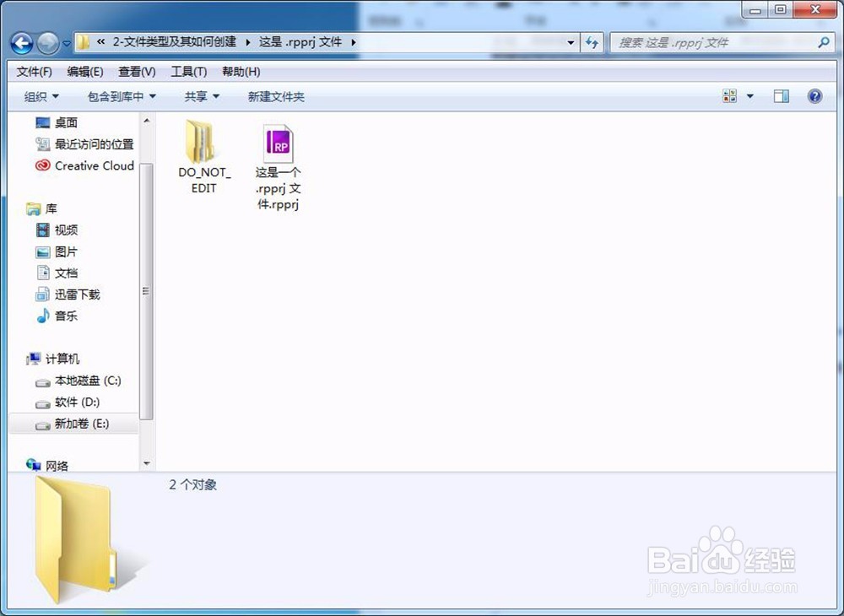This screenshot has width=844, height=616.
Task: Open the 视频 library
Action: pyautogui.click(x=66, y=230)
